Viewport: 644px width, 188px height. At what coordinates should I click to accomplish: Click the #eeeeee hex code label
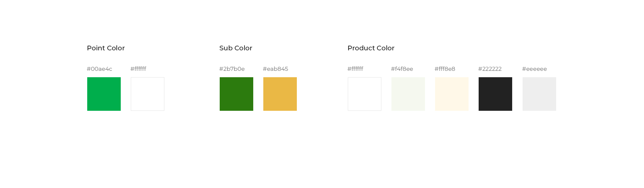[x=534, y=69]
